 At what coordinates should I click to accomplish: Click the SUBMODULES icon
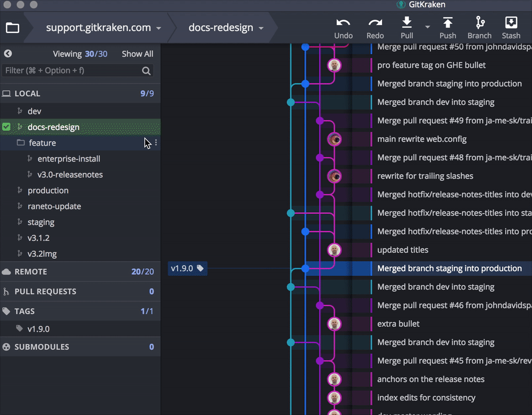coord(6,347)
